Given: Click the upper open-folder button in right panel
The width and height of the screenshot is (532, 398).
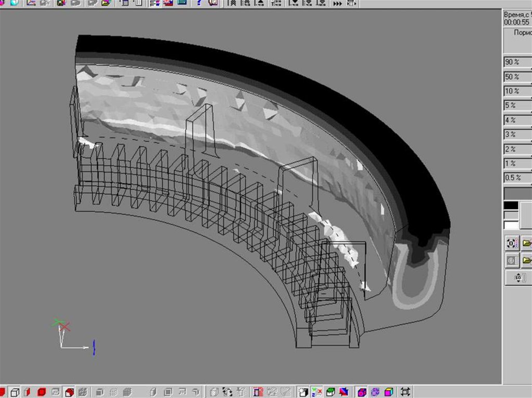Looking at the screenshot, I should (x=527, y=243).
